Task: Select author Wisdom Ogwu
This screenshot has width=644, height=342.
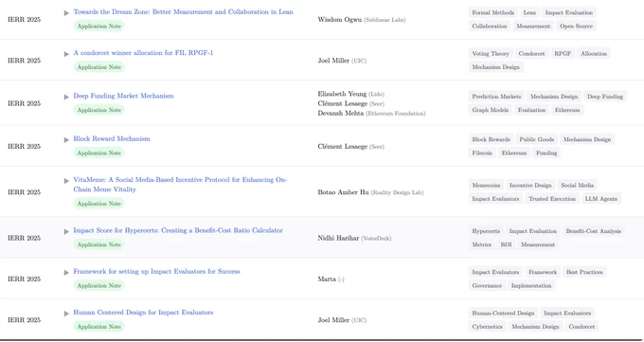Action: 340,19
